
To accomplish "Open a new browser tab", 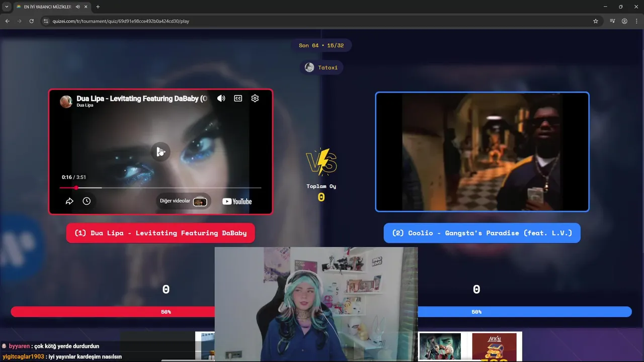I will pos(98,7).
